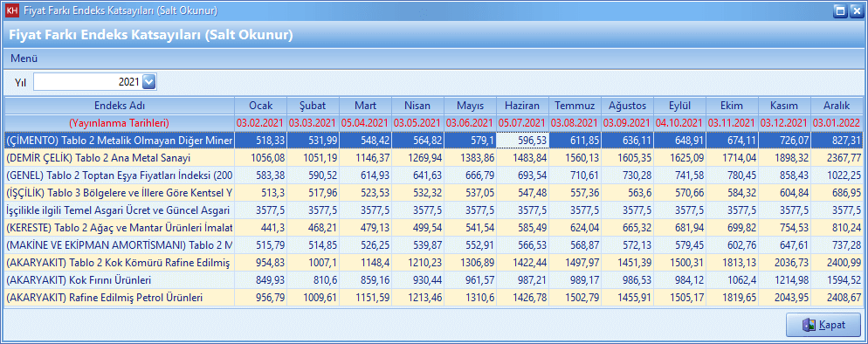Click the Mayıs column header
Image resolution: width=868 pixels, height=344 pixels.
click(x=470, y=106)
